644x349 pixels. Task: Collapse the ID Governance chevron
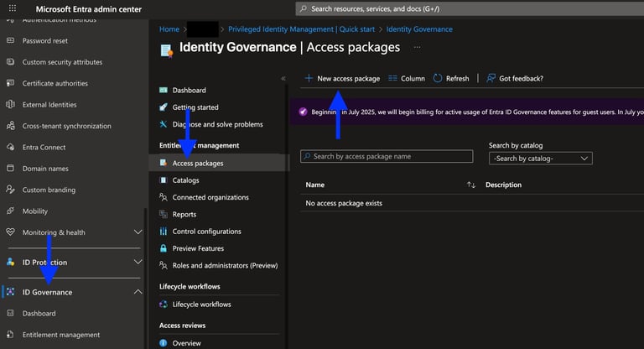coord(138,292)
